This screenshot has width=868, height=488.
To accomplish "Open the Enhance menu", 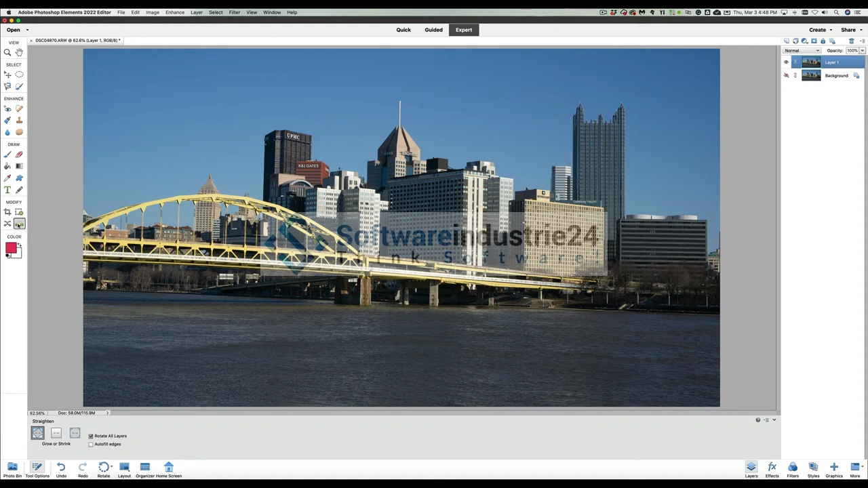I will [174, 12].
